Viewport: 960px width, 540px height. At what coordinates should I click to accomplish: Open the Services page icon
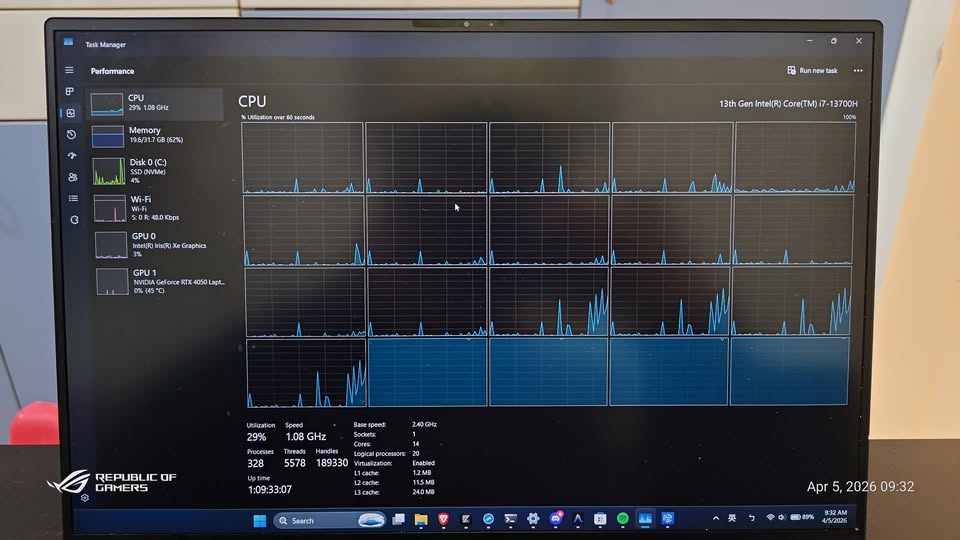[74, 220]
